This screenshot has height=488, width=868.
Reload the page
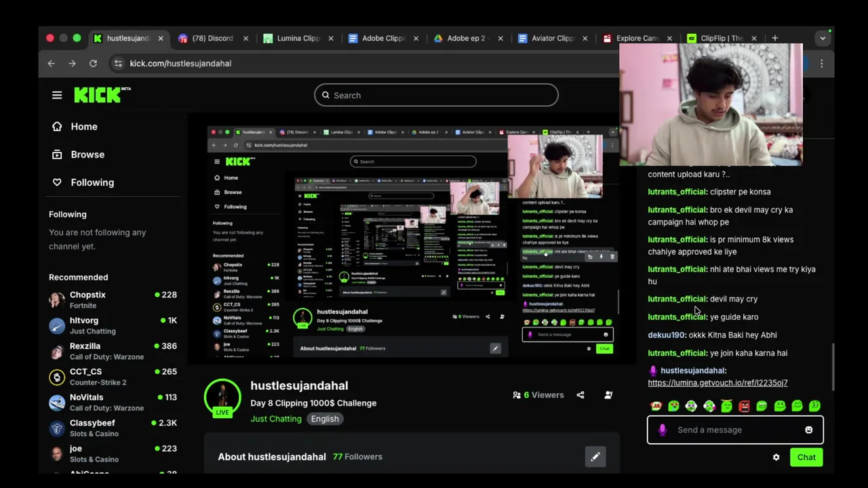93,63
